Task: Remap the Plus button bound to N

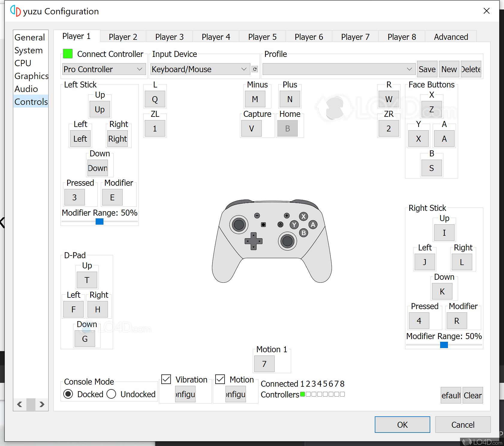Action: (290, 99)
